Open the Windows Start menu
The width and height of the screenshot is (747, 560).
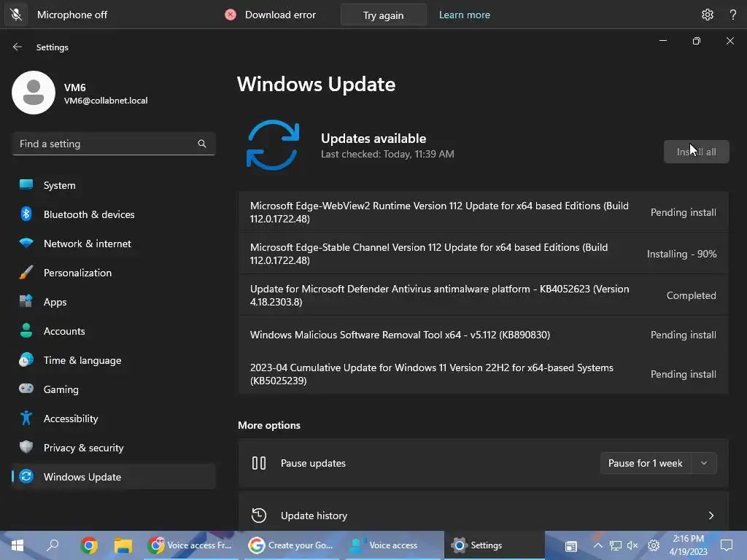pyautogui.click(x=18, y=545)
